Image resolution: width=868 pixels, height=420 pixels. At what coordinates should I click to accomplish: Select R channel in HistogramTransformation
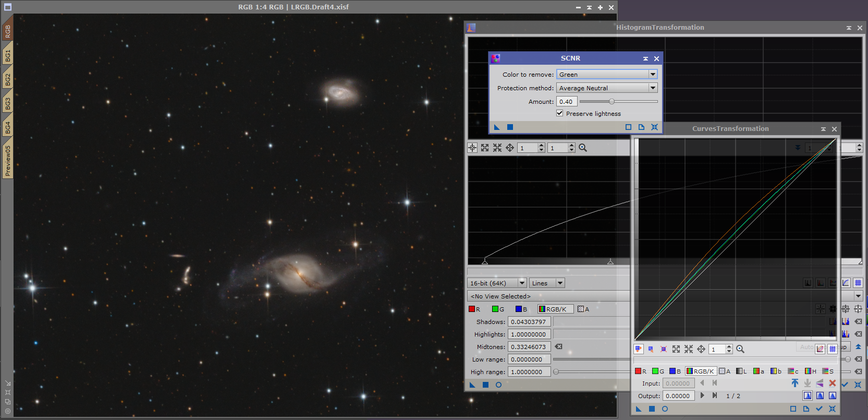pos(474,309)
